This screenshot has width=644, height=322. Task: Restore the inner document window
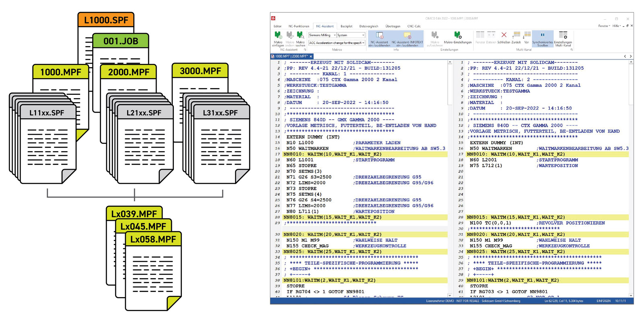tap(627, 26)
